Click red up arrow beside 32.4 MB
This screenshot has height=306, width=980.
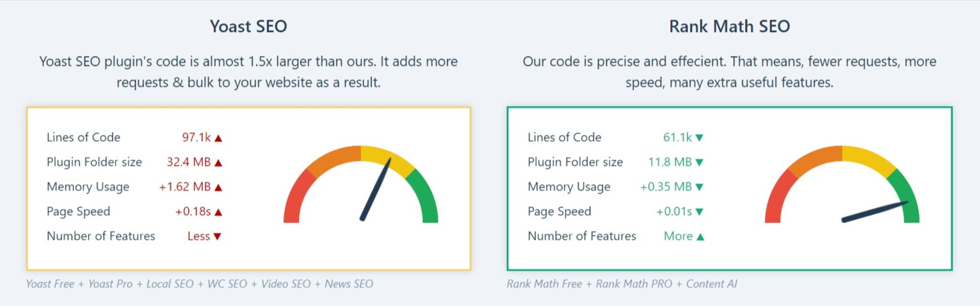tap(218, 163)
